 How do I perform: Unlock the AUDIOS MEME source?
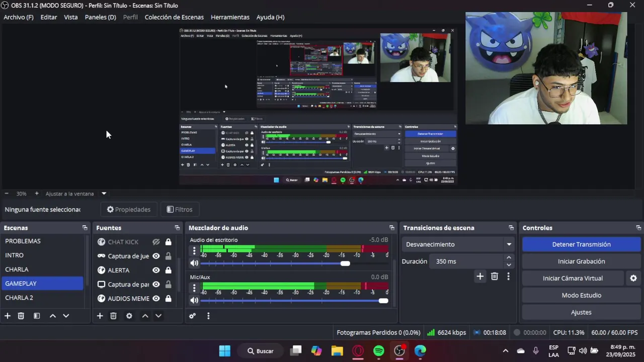coord(168,298)
